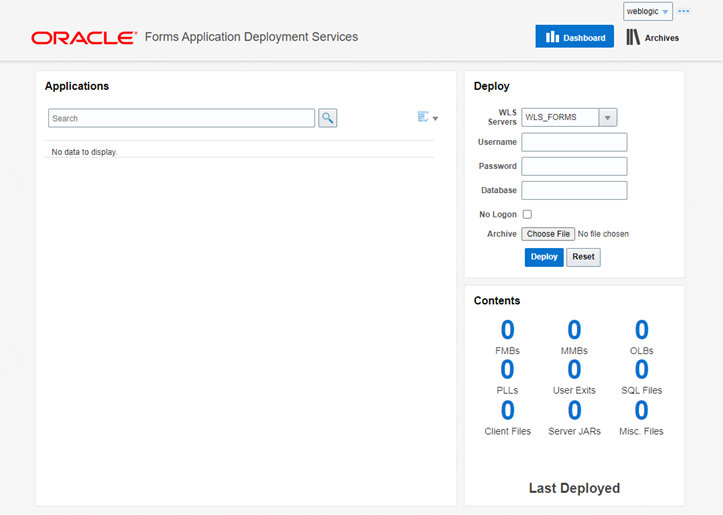
Task: Click the Reset button
Action: [583, 257]
